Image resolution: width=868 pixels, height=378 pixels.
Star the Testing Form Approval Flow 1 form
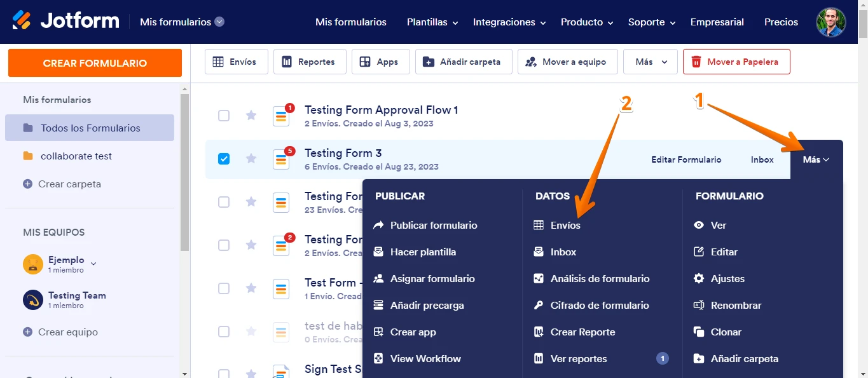click(251, 116)
